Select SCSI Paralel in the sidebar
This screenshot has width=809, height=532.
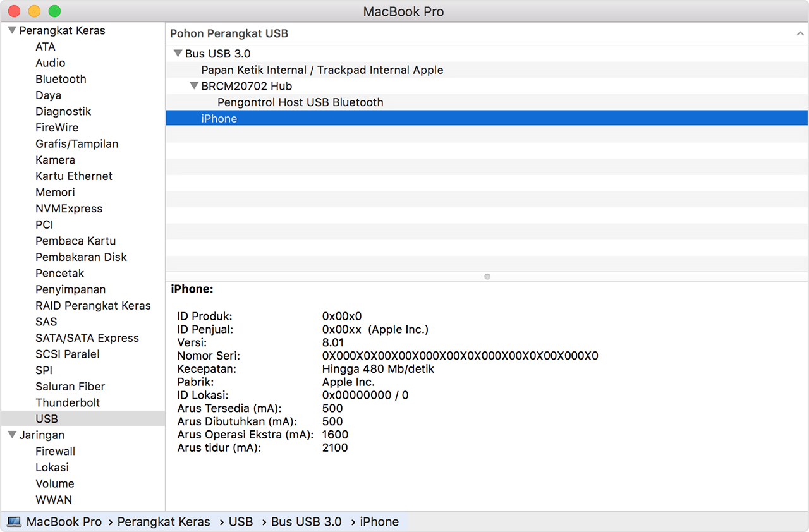tap(68, 354)
